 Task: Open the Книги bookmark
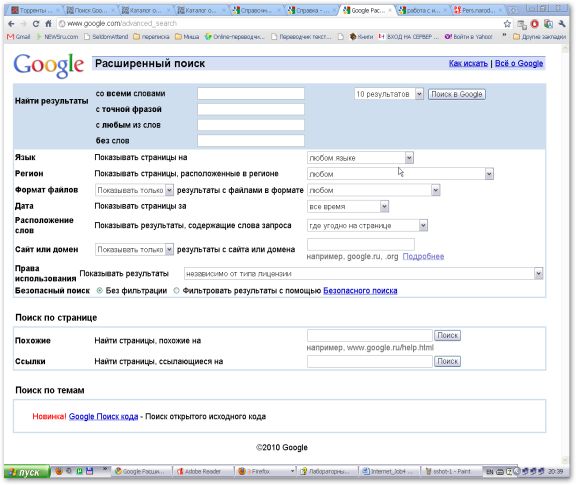pos(361,37)
